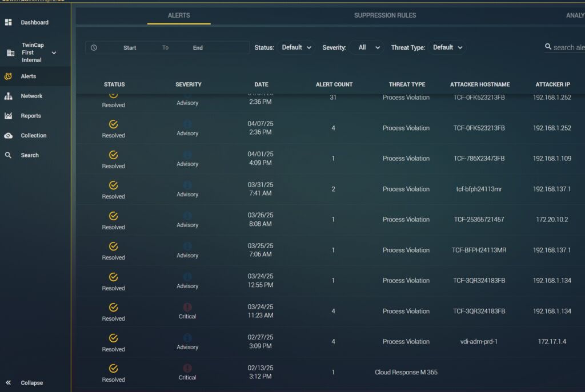Click Advisory severity icon on 04/01/25 row
585x392 pixels.
click(187, 154)
